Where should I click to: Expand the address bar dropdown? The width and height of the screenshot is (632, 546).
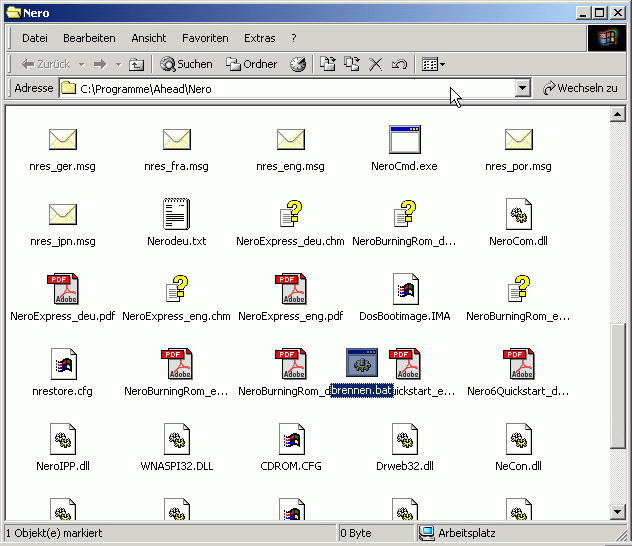coord(522,88)
